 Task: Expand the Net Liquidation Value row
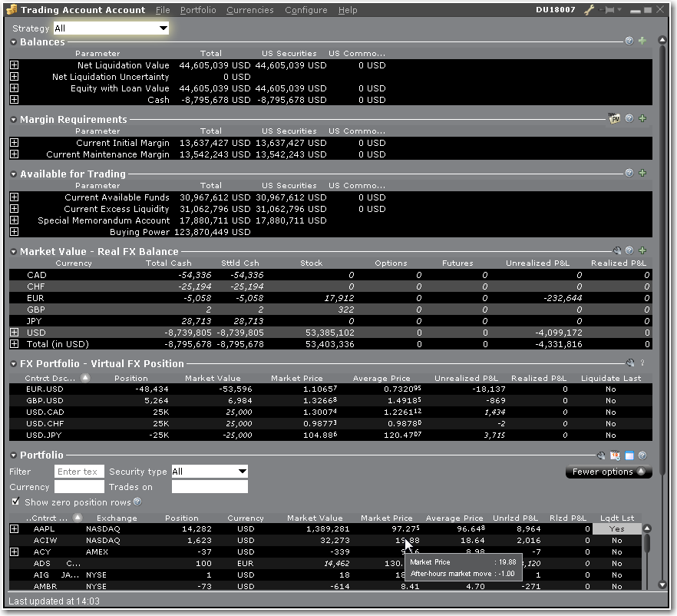15,65
